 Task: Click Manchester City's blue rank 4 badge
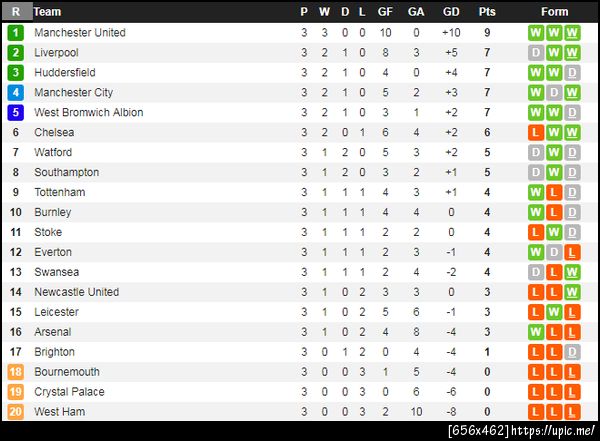[x=15, y=92]
